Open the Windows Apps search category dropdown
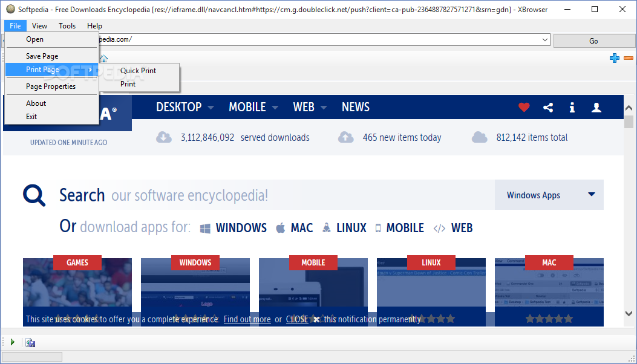 (x=549, y=195)
